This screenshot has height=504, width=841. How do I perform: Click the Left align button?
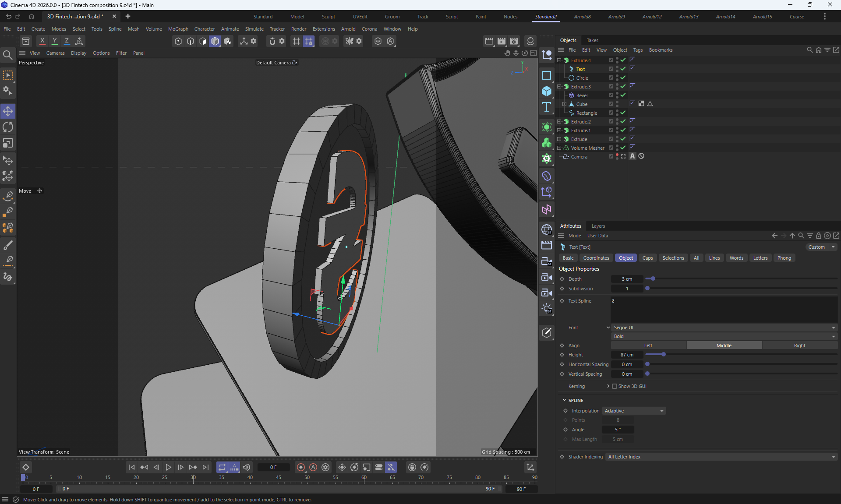tap(648, 345)
